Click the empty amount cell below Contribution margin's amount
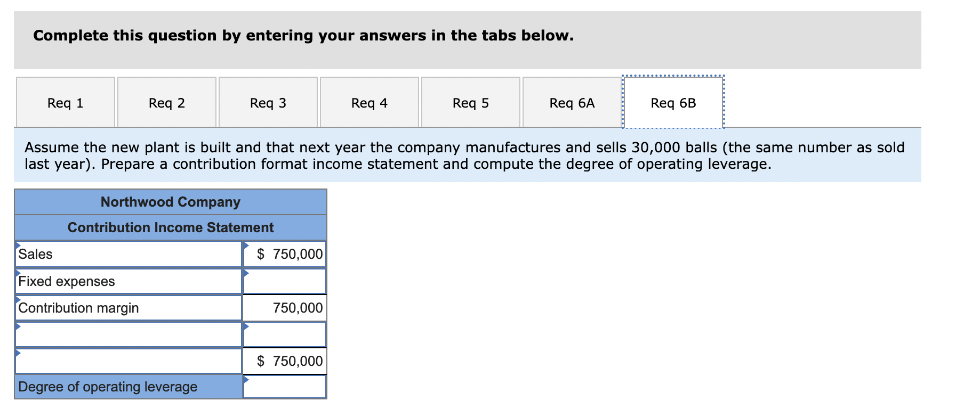This screenshot has width=980, height=409. point(285,334)
